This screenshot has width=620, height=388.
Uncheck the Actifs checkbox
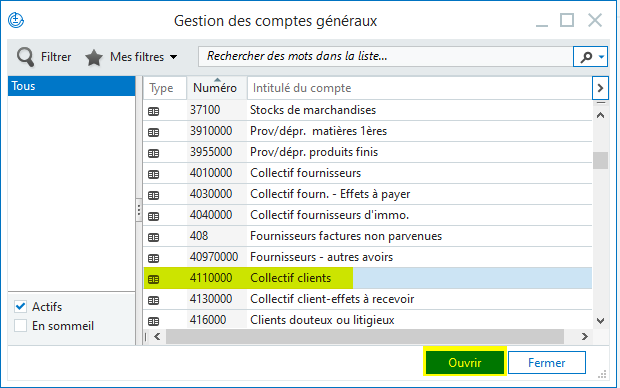tap(21, 307)
